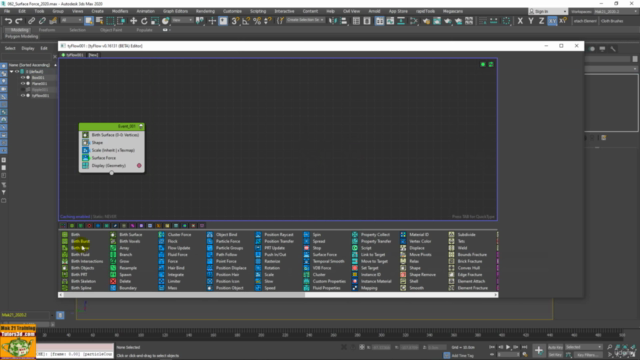Viewport: 640px width, 360px height.
Task: Select the tyFlow001 editor tab
Action: pyautogui.click(x=73, y=55)
